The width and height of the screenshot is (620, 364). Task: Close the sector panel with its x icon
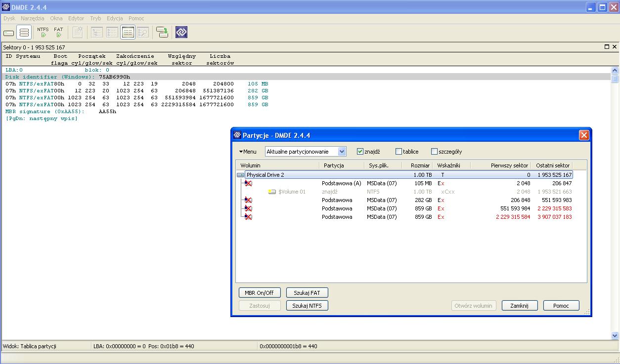615,47
